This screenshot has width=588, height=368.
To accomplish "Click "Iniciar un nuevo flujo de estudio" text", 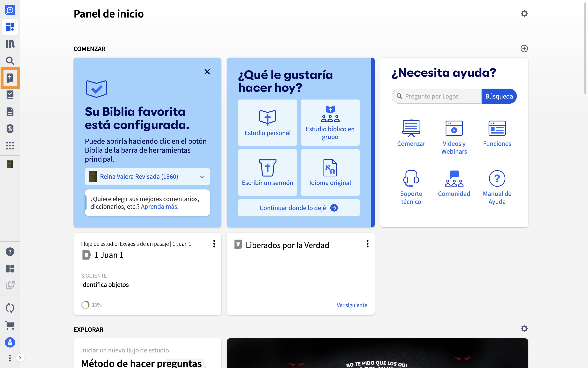I will (125, 350).
